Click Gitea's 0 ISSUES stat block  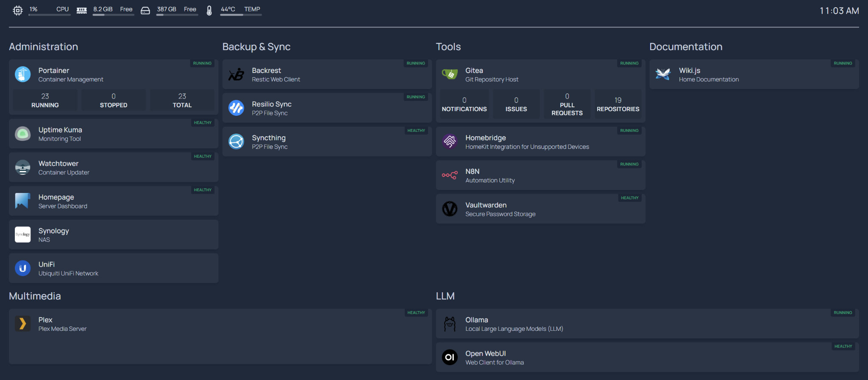tap(516, 104)
